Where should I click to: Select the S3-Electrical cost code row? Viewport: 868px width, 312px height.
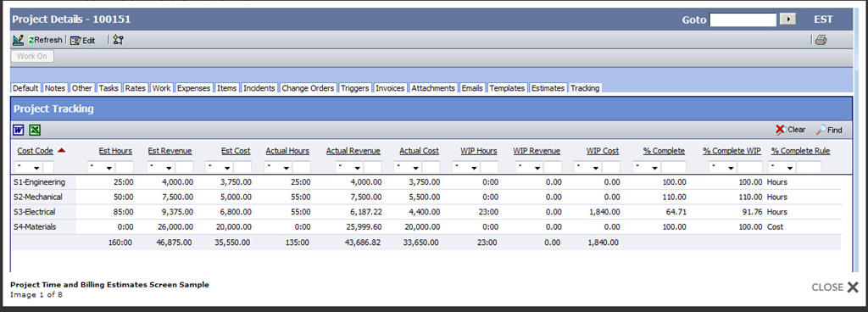(x=426, y=212)
